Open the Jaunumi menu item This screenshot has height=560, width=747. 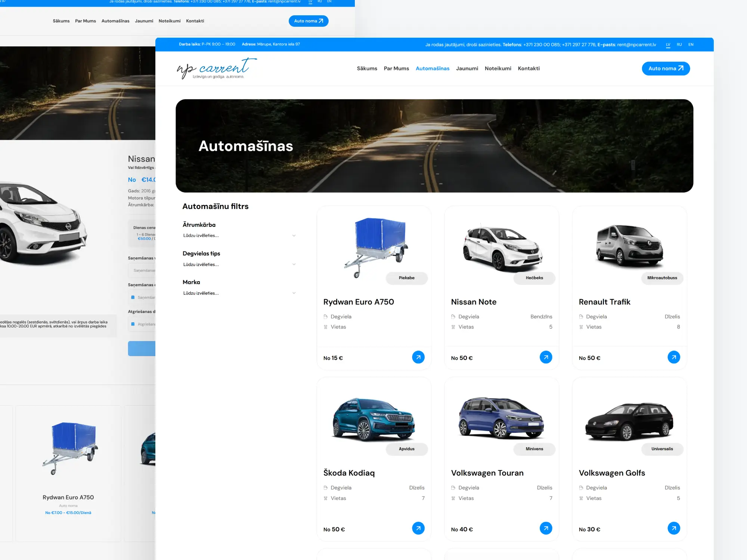[467, 68]
